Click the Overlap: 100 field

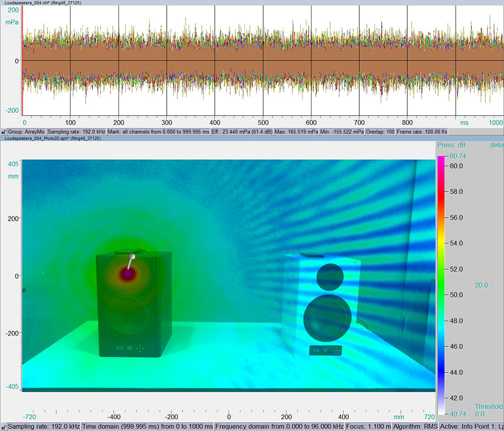pos(380,132)
